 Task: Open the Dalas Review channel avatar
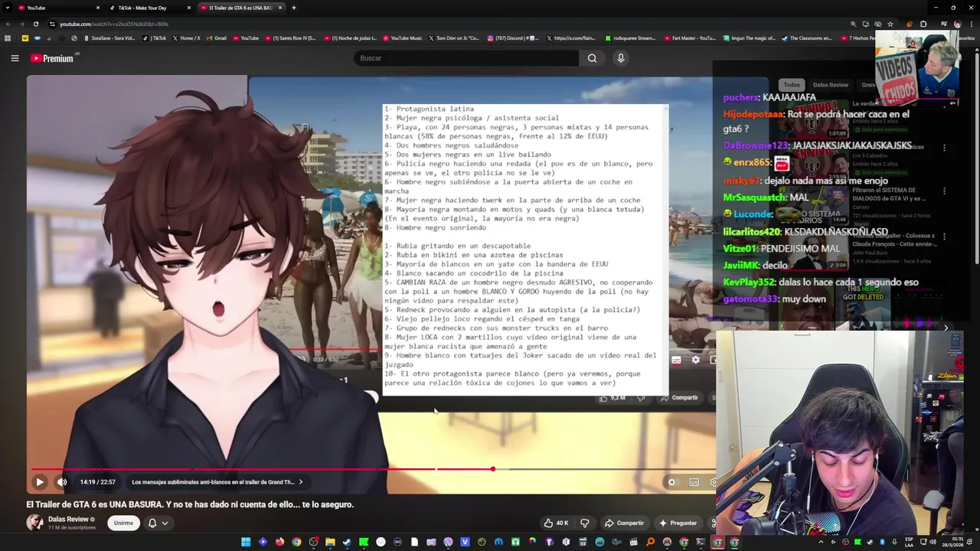(34, 523)
